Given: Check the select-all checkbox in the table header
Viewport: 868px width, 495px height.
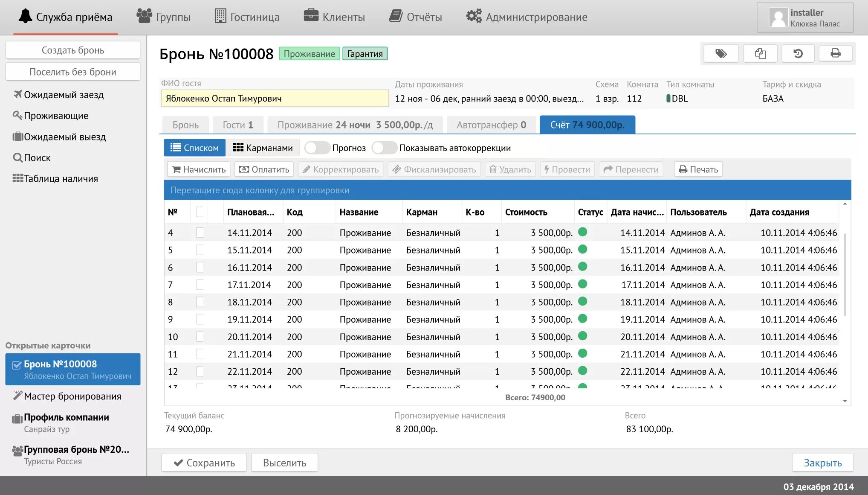Looking at the screenshot, I should [200, 212].
